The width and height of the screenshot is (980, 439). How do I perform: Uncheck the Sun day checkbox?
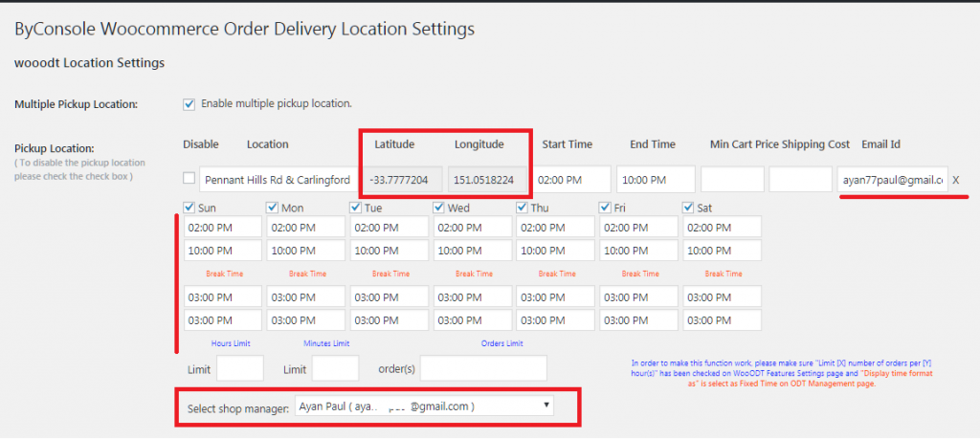(189, 208)
